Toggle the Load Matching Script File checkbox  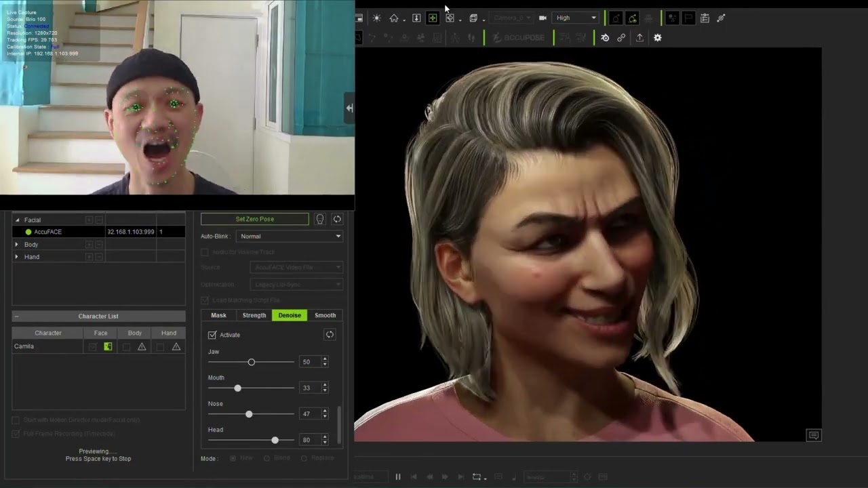click(x=205, y=300)
